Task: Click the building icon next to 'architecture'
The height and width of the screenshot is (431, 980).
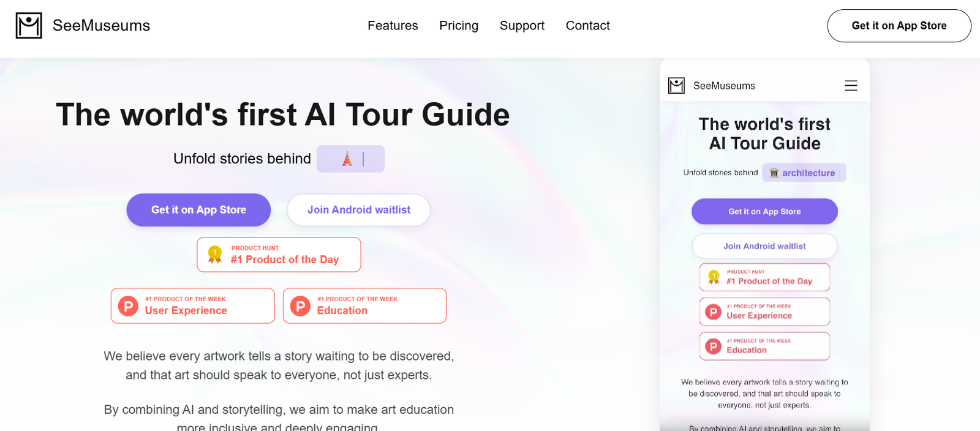Action: pos(774,173)
